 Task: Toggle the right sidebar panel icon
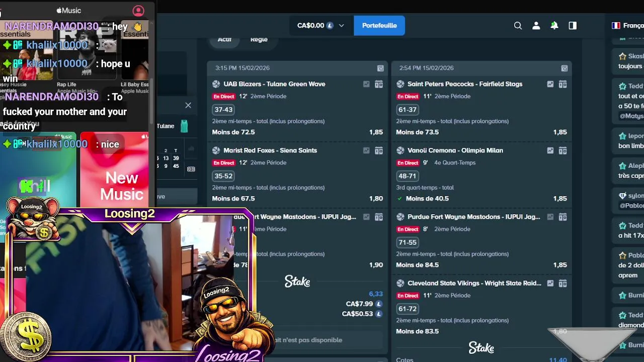coord(573,26)
